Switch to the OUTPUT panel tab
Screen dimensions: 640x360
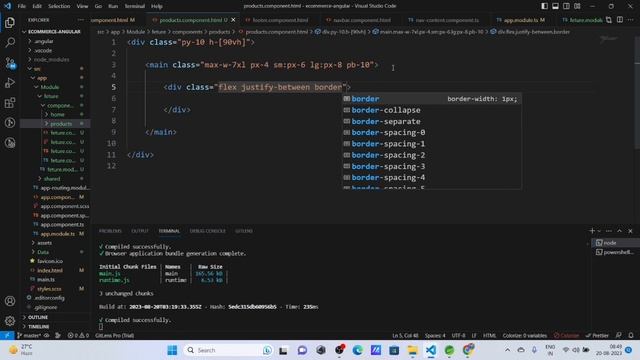[x=140, y=231]
